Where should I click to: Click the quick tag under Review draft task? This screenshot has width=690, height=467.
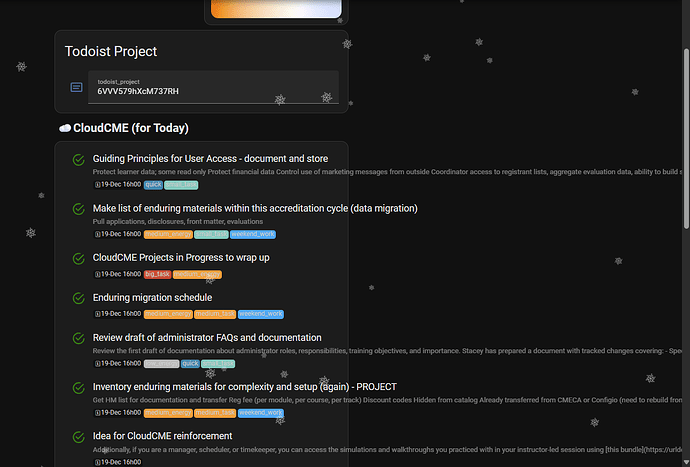(190, 364)
